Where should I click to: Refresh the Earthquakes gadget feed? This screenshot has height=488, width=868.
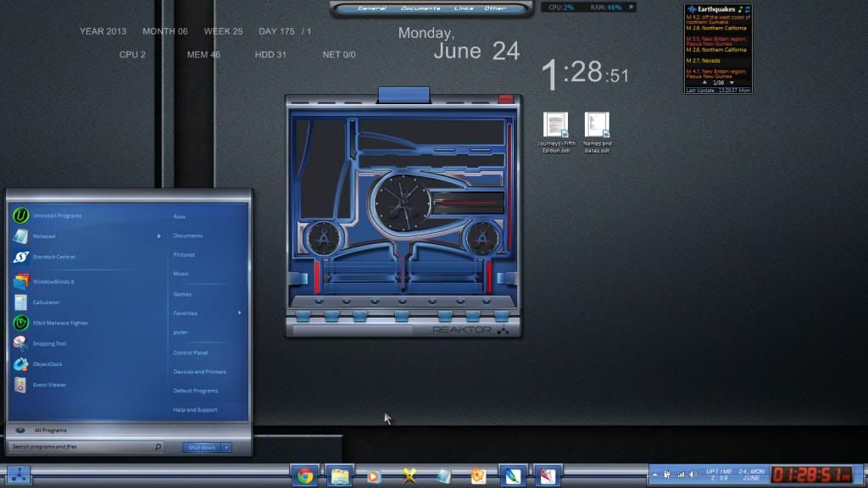pos(748,9)
